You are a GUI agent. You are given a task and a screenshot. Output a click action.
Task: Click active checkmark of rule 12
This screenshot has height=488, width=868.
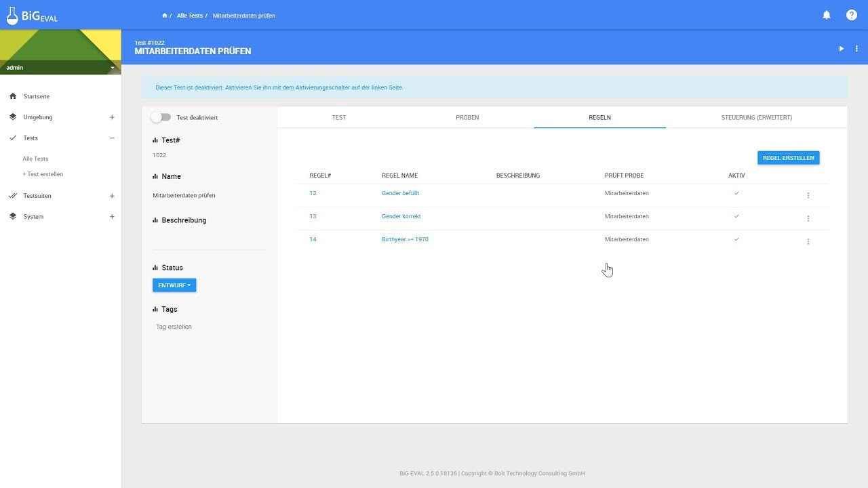pos(736,193)
